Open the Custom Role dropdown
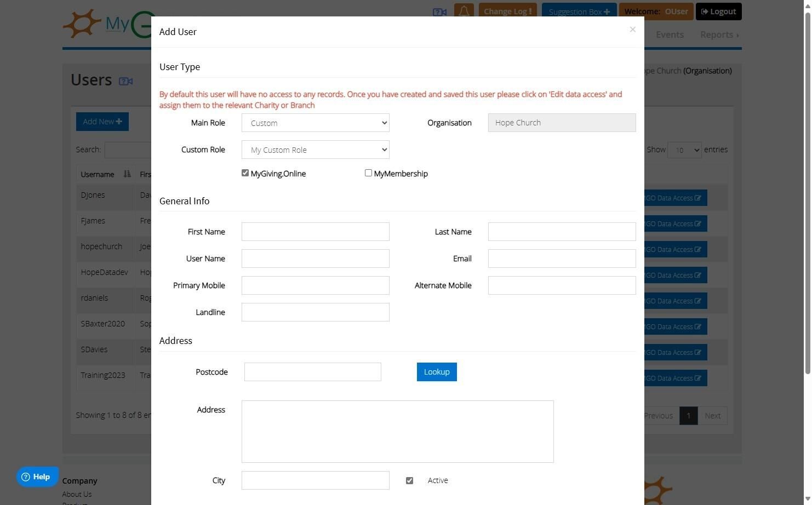 [316, 150]
